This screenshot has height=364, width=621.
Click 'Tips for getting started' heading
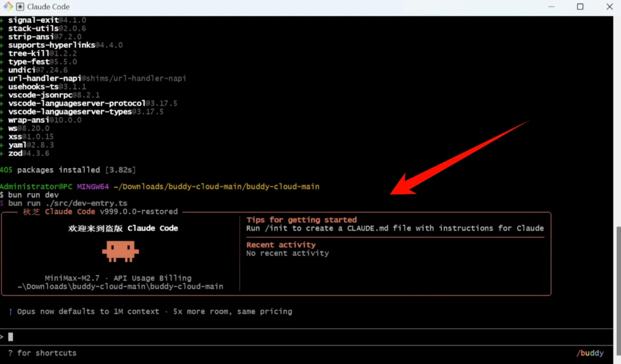[x=301, y=220]
